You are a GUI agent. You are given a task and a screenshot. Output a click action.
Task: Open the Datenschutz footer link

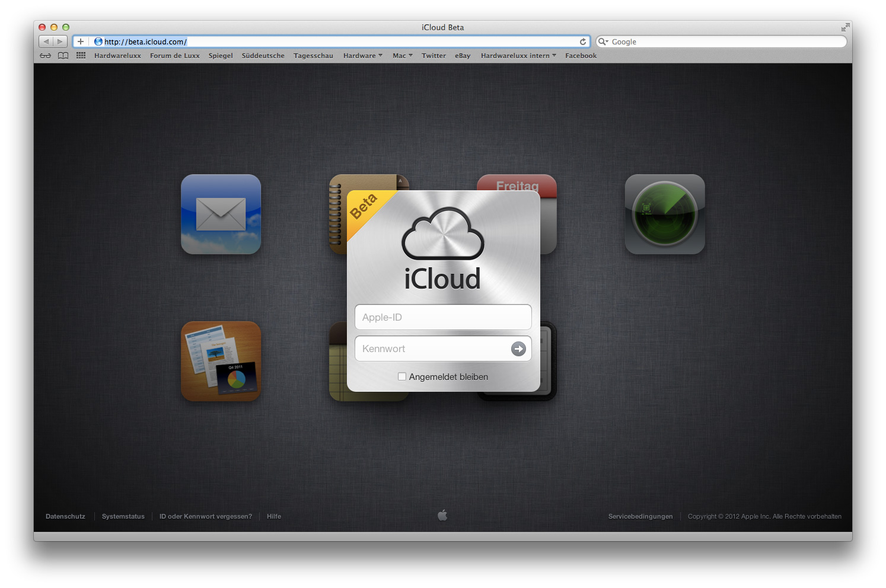(x=65, y=516)
